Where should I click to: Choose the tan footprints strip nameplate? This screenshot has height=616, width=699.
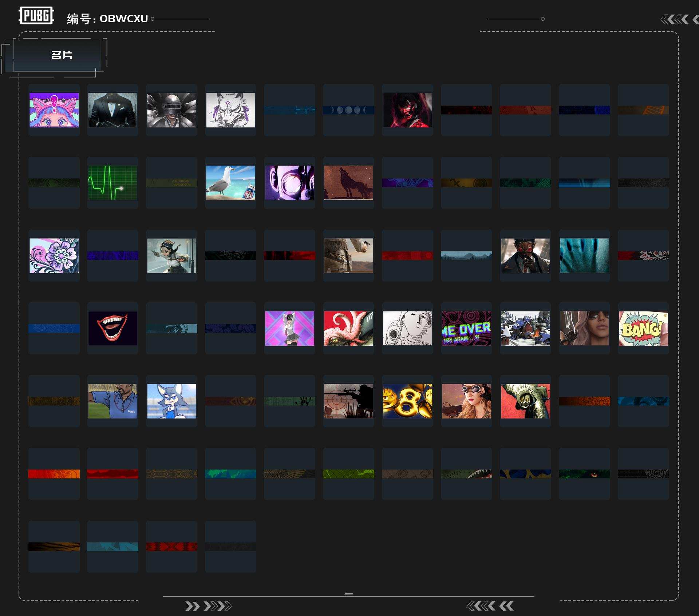[408, 474]
